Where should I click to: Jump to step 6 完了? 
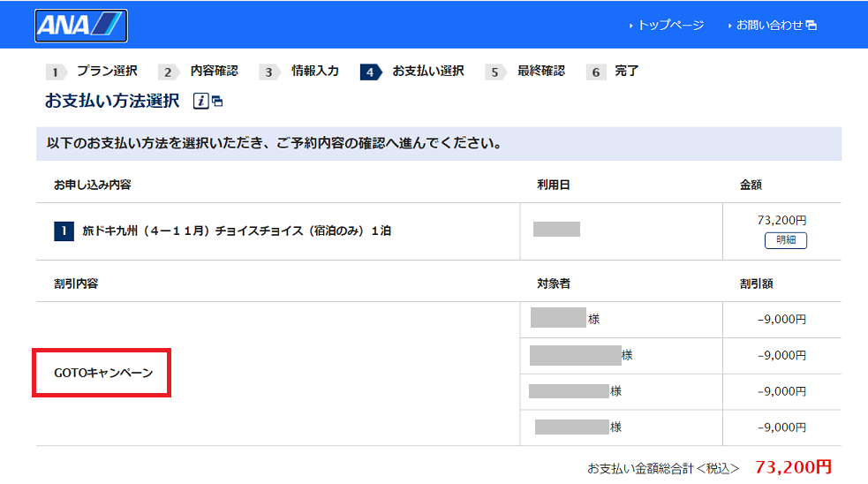(x=626, y=72)
